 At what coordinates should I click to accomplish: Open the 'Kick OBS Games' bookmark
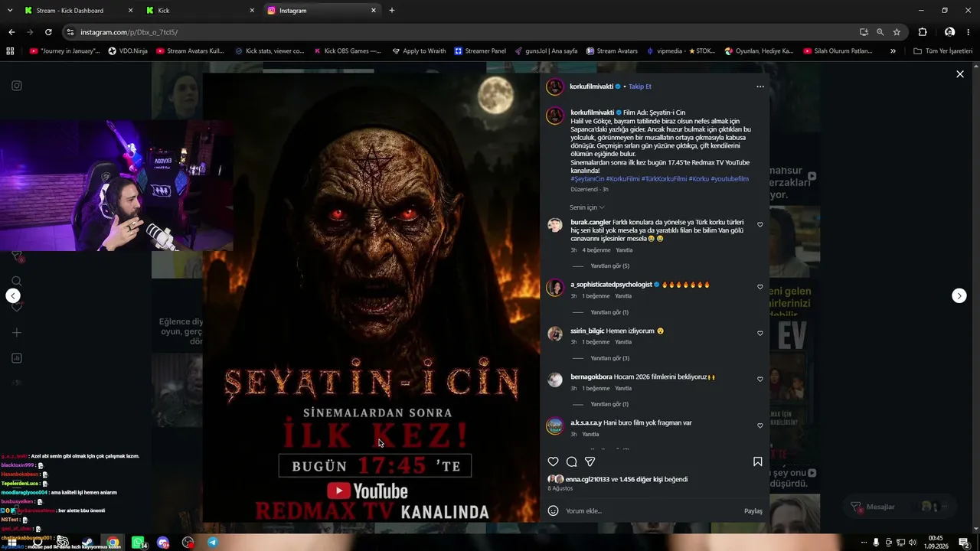(x=347, y=51)
